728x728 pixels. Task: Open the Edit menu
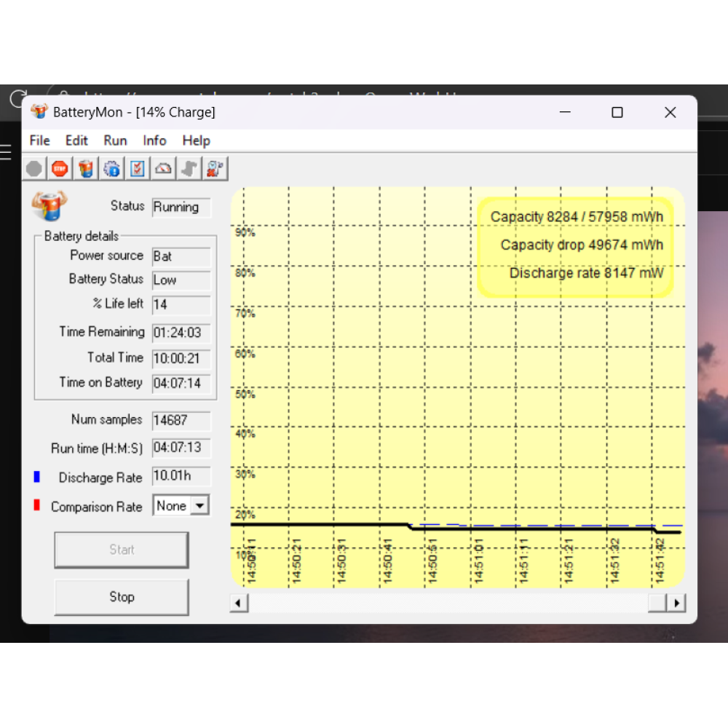[x=76, y=141]
